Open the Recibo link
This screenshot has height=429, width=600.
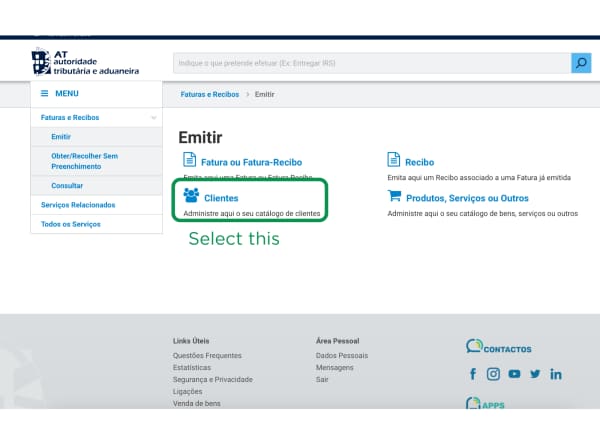tap(420, 162)
